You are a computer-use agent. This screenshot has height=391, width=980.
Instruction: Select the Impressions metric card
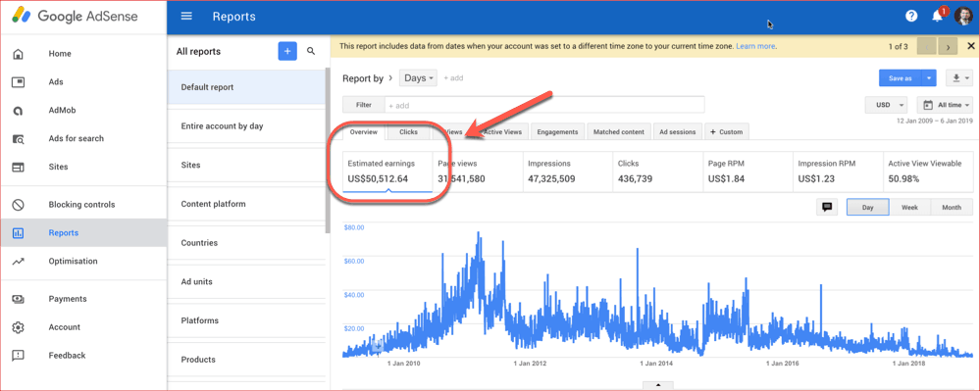[568, 171]
